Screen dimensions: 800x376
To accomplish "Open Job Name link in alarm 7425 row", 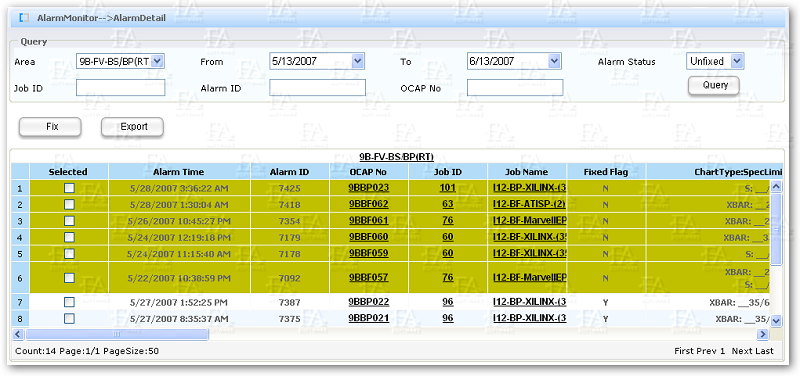I will click(x=530, y=188).
